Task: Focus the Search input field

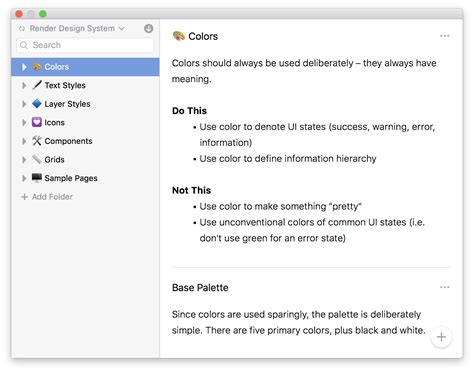Action: [x=85, y=45]
